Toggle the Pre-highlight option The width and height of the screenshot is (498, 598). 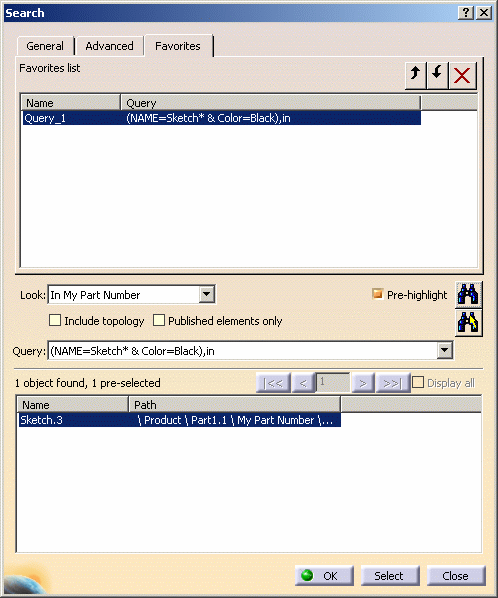[x=377, y=294]
